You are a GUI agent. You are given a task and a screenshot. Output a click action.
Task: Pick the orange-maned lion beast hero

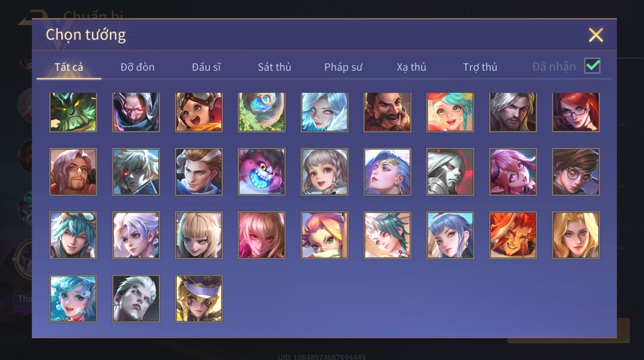click(x=513, y=235)
